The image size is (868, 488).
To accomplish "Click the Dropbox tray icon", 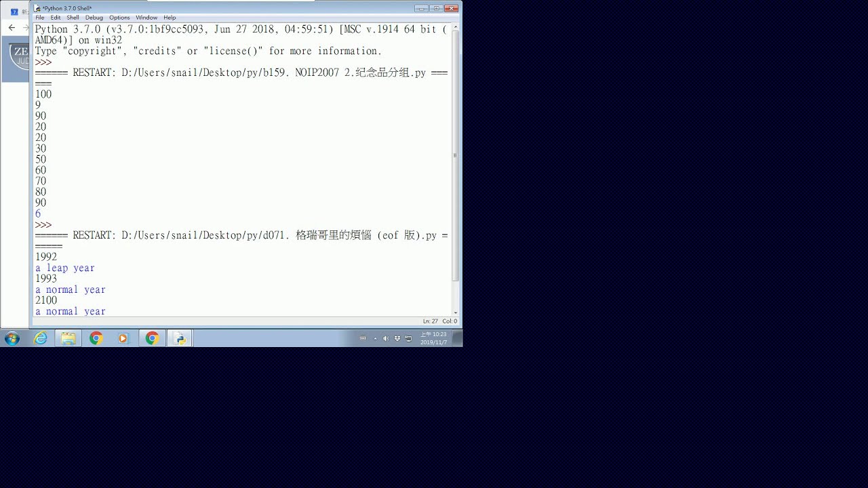I will (397, 338).
